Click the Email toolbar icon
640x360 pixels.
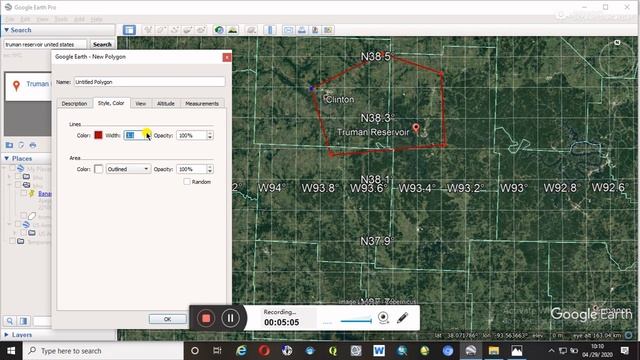pos(288,30)
